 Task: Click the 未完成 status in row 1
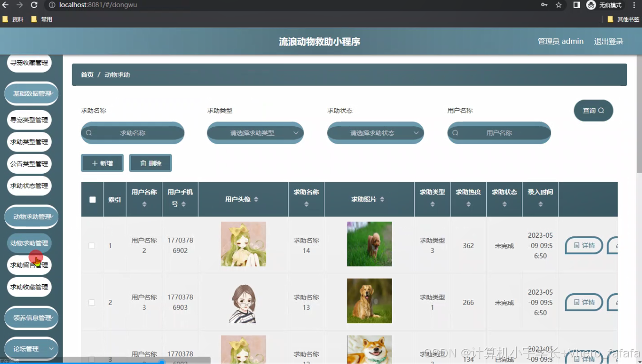click(x=504, y=246)
